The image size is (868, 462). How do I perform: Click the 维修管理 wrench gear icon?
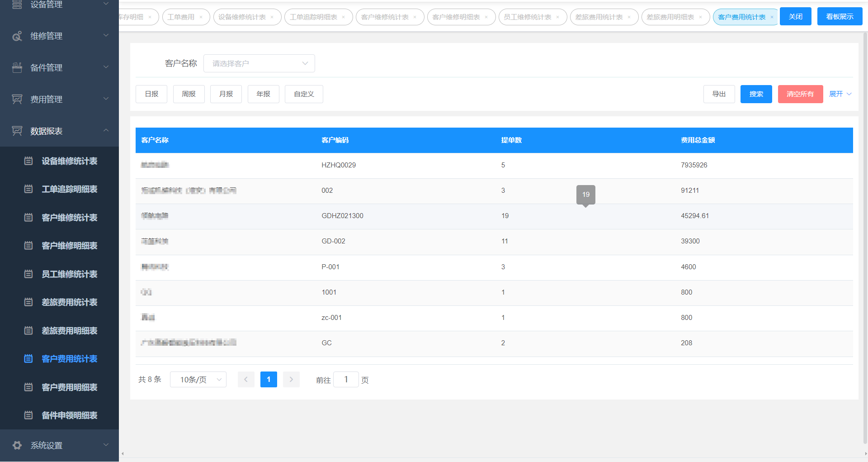17,36
